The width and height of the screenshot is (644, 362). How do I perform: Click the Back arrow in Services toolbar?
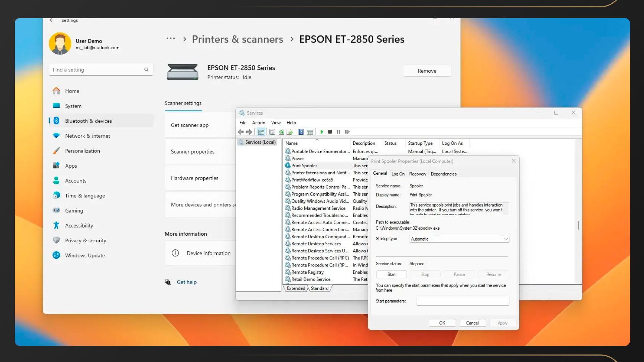tap(240, 132)
